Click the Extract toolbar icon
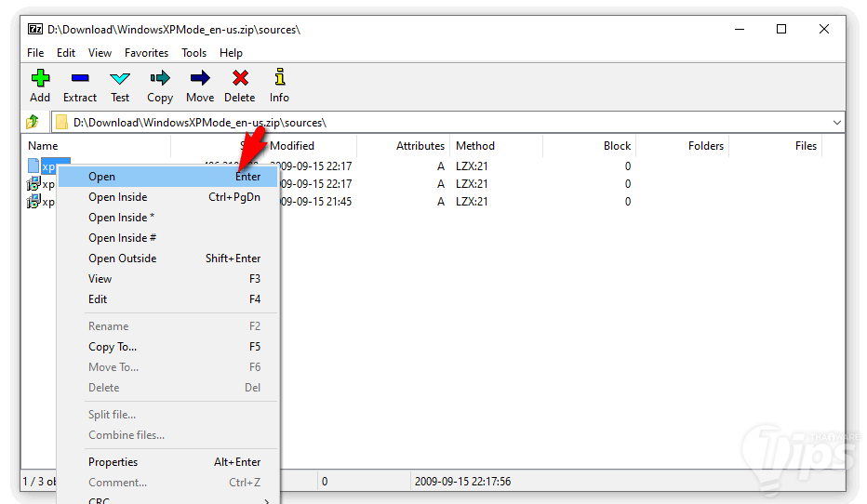The image size is (867, 504). point(80,78)
